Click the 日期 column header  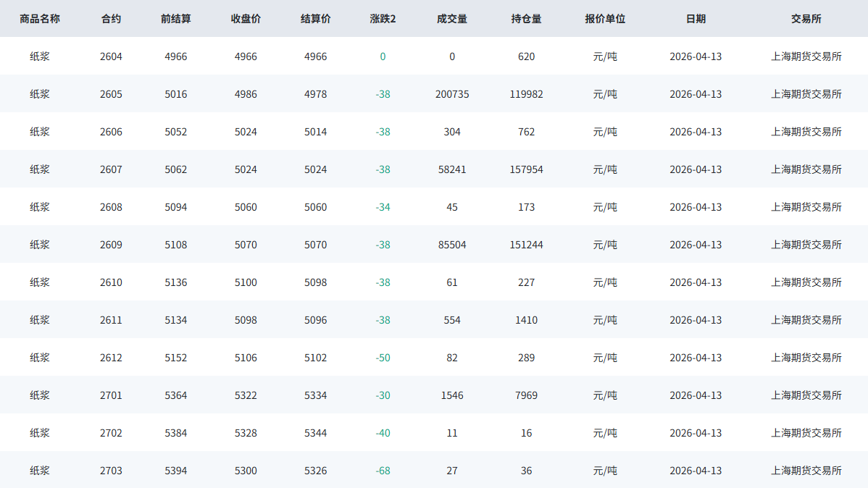(696, 19)
